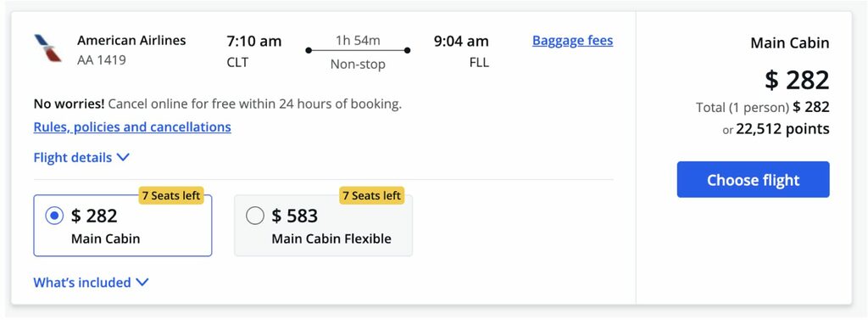
Task: Expand Flight details
Action: (x=81, y=158)
